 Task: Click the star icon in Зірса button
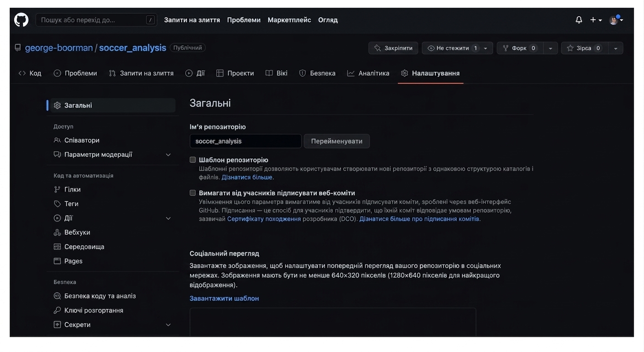tap(570, 48)
